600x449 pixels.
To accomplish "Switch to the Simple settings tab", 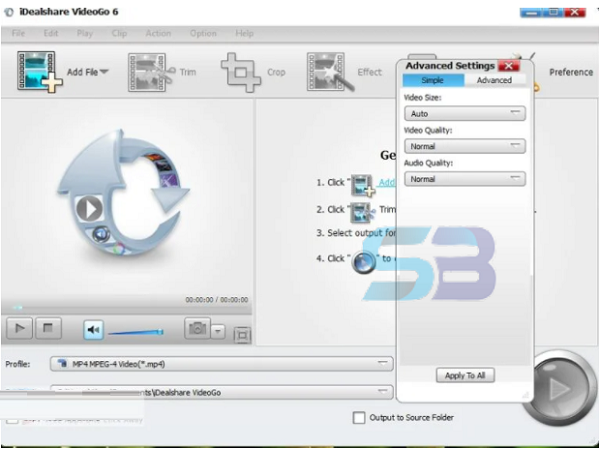I will (x=433, y=80).
